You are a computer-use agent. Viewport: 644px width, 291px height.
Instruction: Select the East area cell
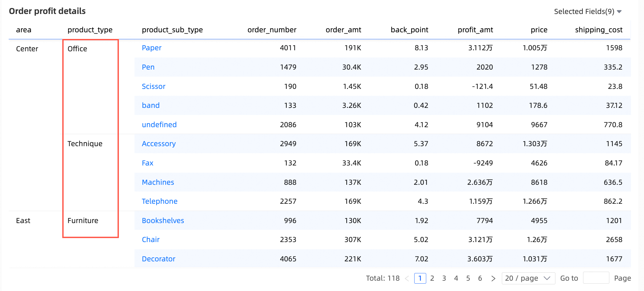click(23, 220)
